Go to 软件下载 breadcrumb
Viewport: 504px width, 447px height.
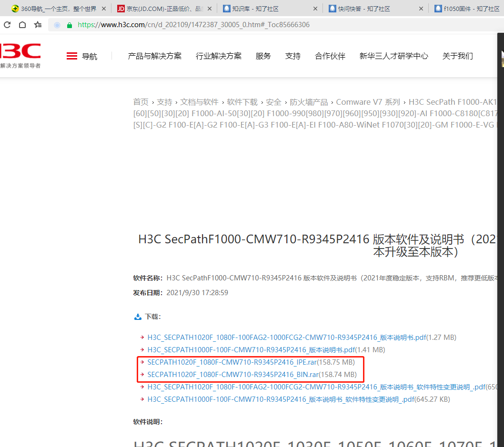coord(242,102)
